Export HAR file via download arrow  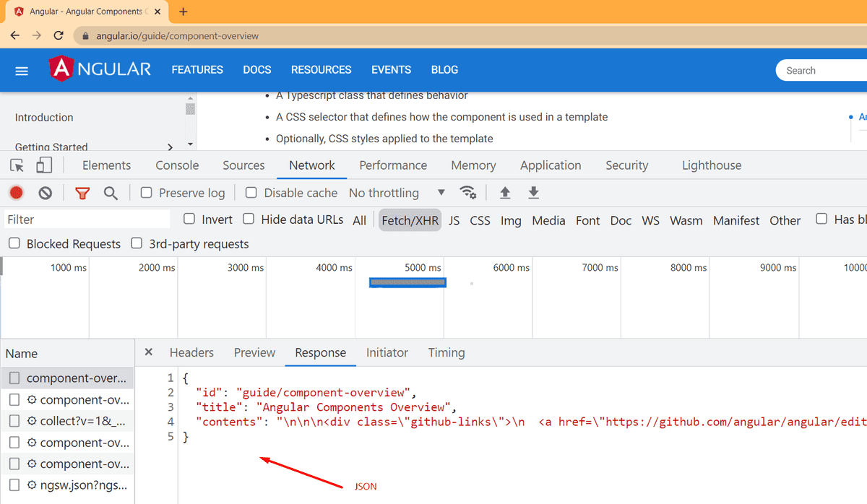[x=533, y=192]
